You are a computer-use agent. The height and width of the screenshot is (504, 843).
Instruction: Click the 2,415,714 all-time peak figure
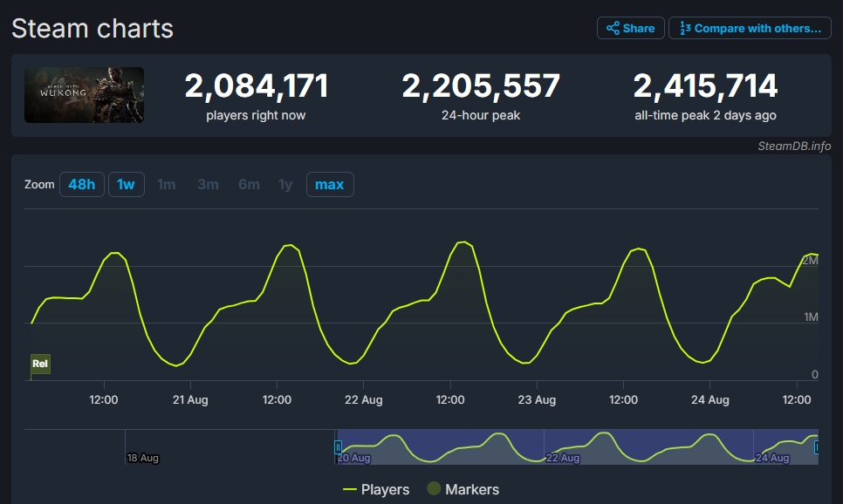coord(705,86)
